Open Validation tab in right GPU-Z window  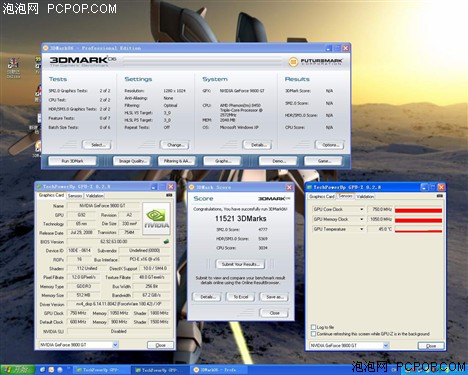pyautogui.click(x=365, y=197)
